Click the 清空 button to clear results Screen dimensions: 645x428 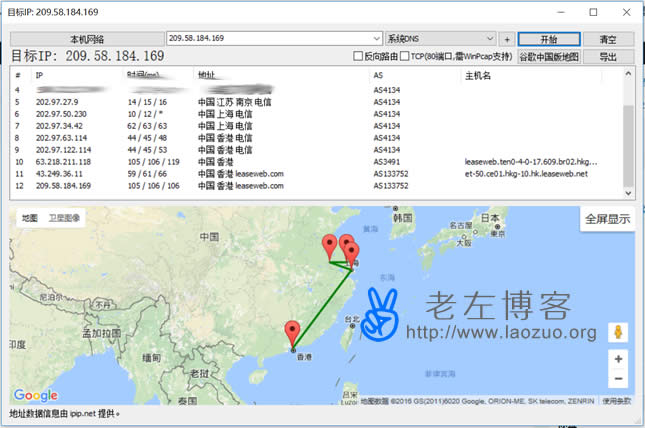click(608, 38)
